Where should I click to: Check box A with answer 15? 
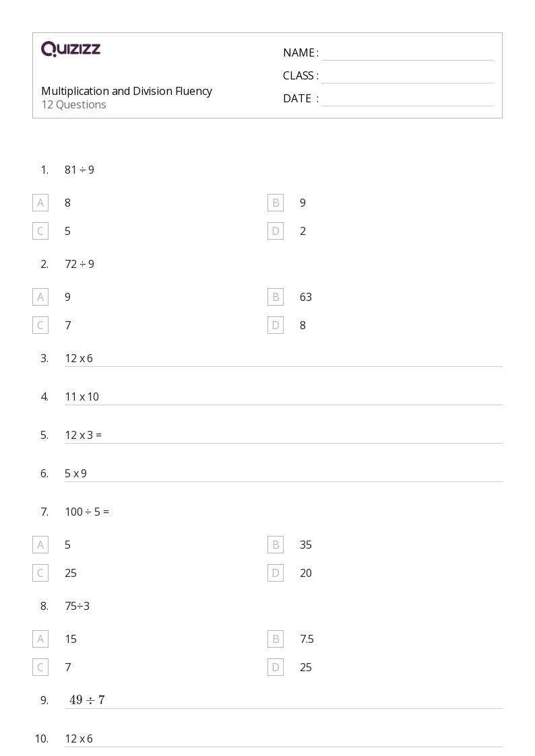pyautogui.click(x=40, y=639)
